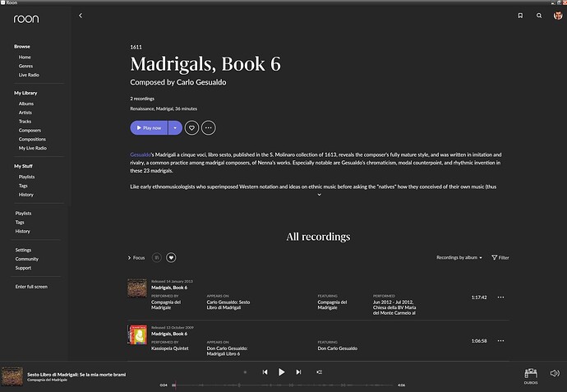The height and width of the screenshot is (392, 567).
Task: Open the bookmarks icon
Action: [x=520, y=16]
